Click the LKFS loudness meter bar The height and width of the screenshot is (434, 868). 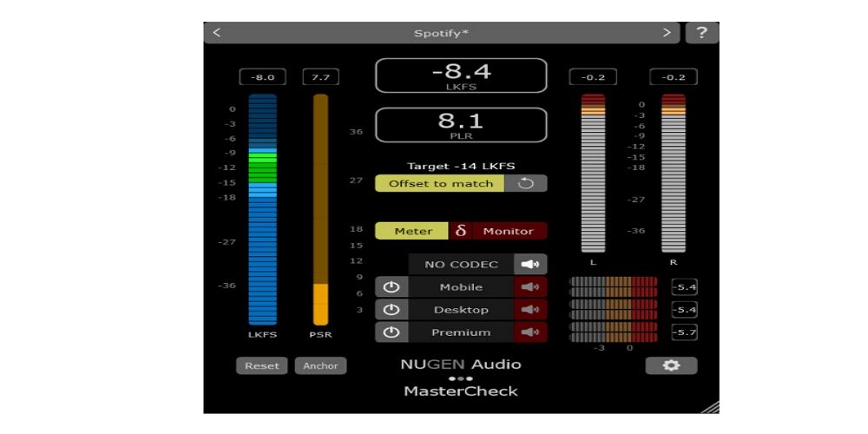[262, 209]
